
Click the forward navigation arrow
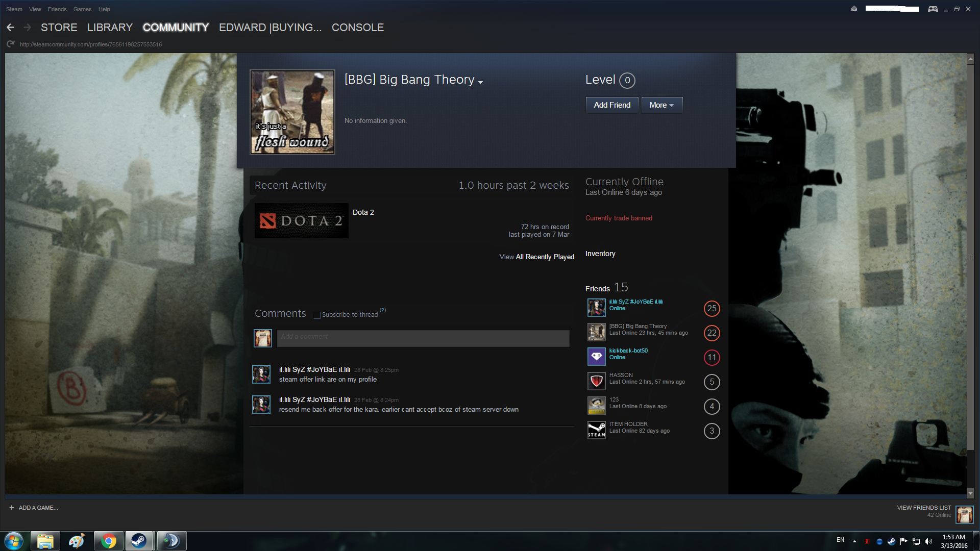click(x=28, y=28)
